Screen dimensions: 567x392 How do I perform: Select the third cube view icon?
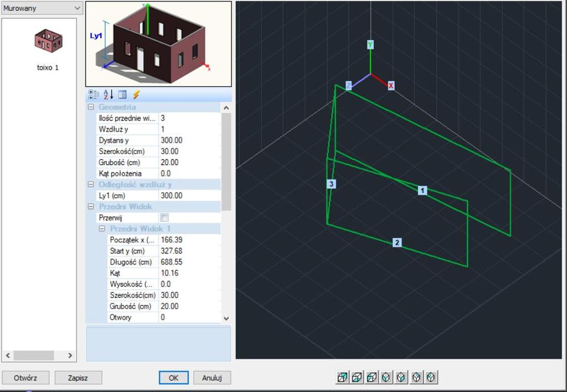coord(372,378)
